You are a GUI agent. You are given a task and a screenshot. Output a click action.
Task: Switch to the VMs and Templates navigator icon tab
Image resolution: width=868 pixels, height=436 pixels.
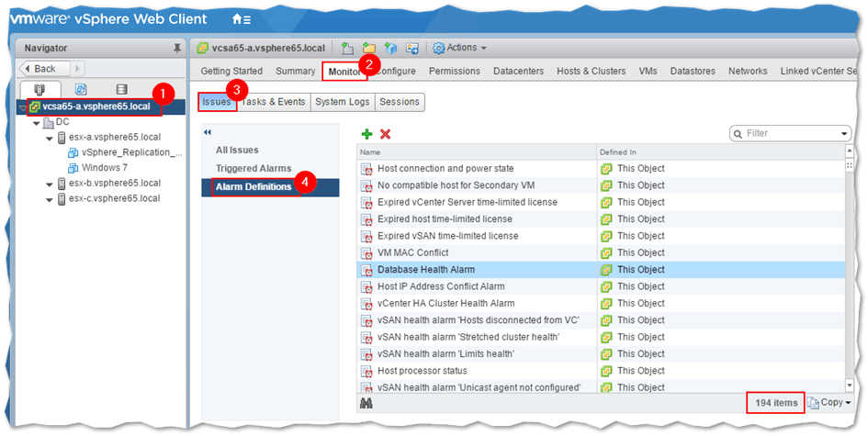[81, 89]
